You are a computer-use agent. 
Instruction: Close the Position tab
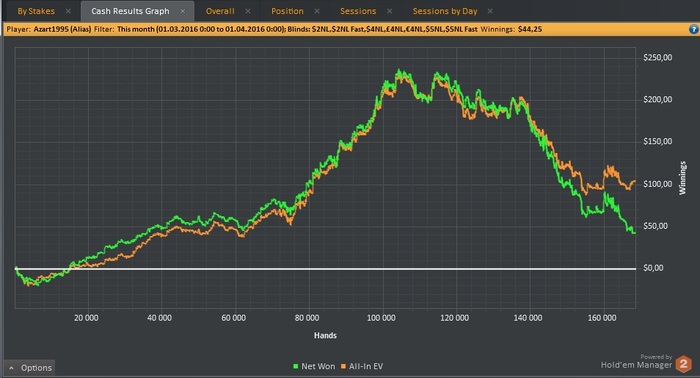(317, 11)
